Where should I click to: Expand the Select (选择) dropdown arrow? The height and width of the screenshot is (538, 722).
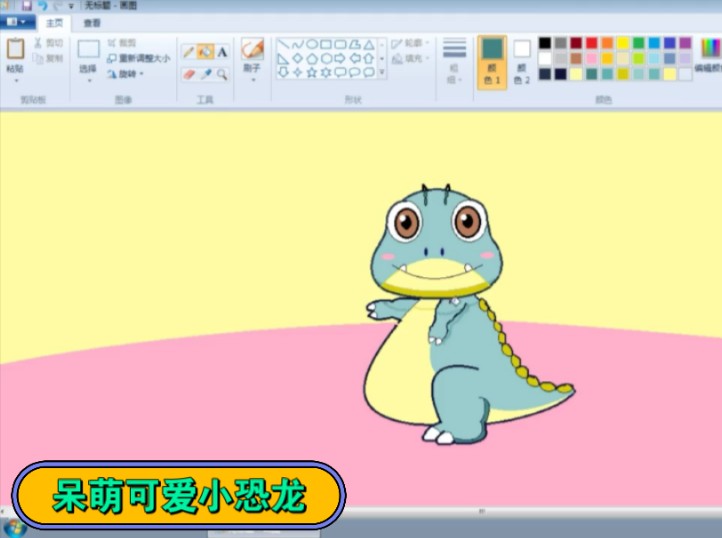[89, 81]
